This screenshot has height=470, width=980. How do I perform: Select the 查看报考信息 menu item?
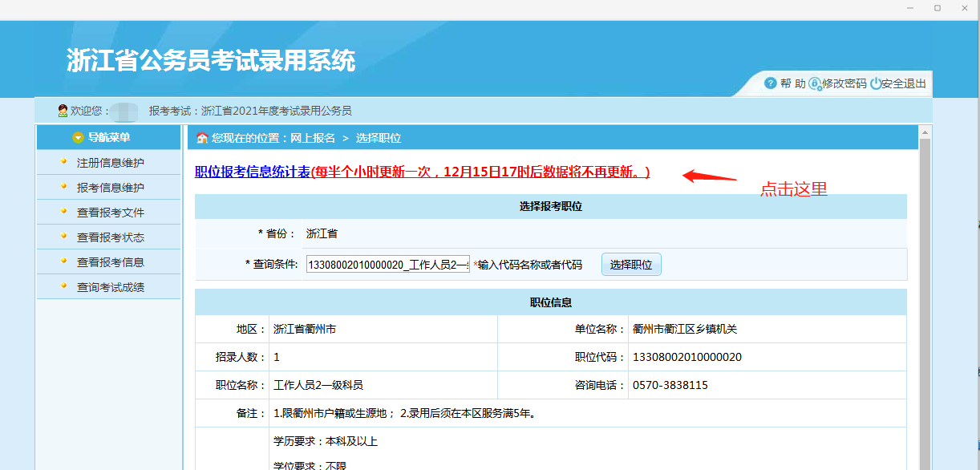coord(108,261)
